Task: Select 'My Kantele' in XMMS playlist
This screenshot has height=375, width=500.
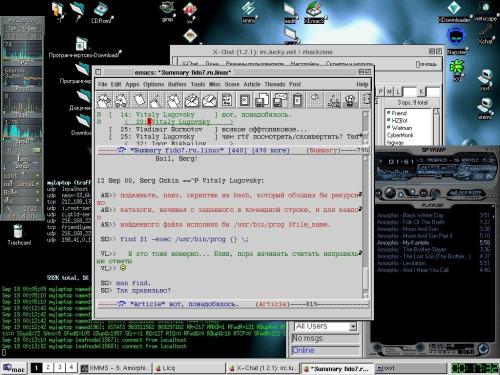Action: coord(433,243)
